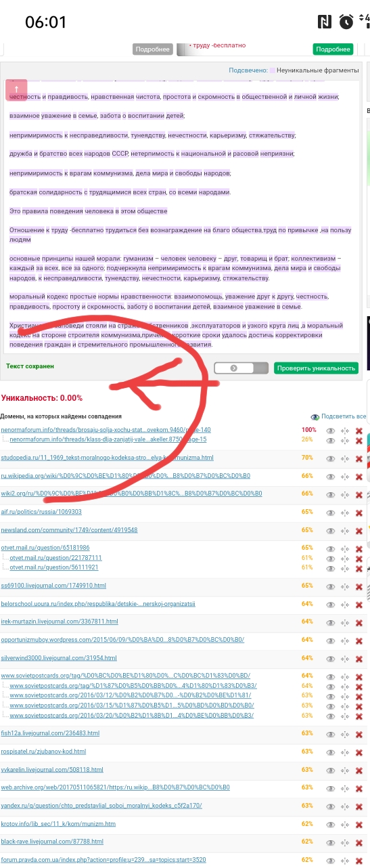Exclude newsland.com with red X
The height and width of the screenshot is (868, 370).
click(359, 530)
